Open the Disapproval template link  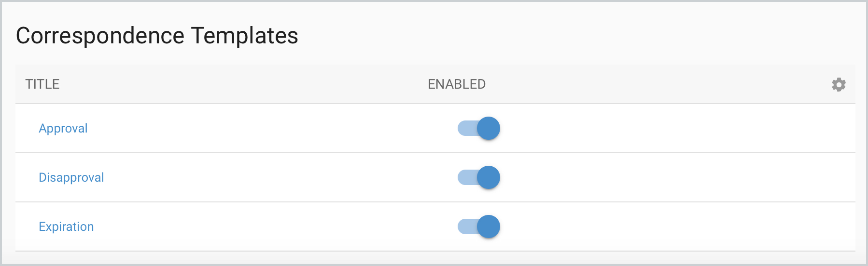pyautogui.click(x=71, y=177)
